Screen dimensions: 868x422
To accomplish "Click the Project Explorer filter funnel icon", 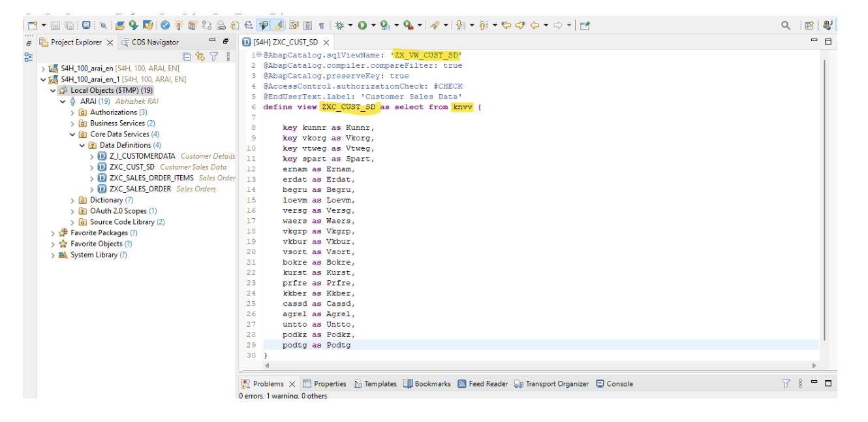I will click(213, 57).
